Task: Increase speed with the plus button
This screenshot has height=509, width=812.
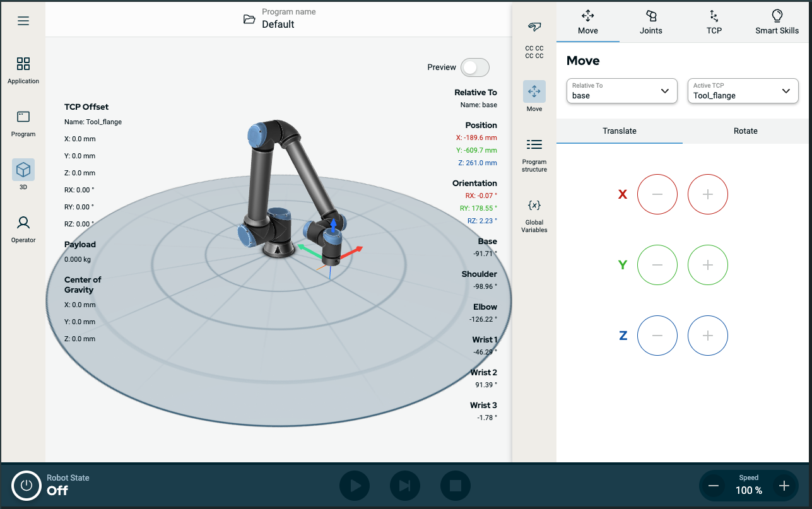Action: pos(784,486)
